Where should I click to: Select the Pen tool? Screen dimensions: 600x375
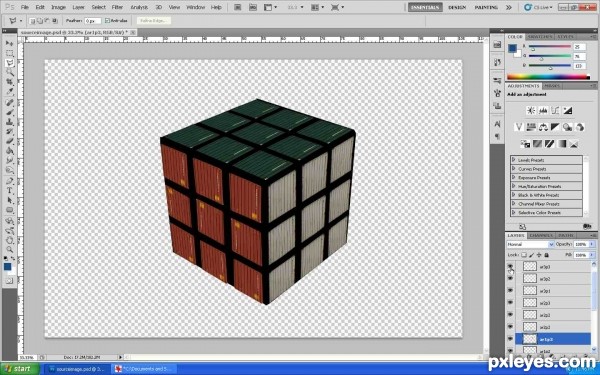tap(9, 181)
